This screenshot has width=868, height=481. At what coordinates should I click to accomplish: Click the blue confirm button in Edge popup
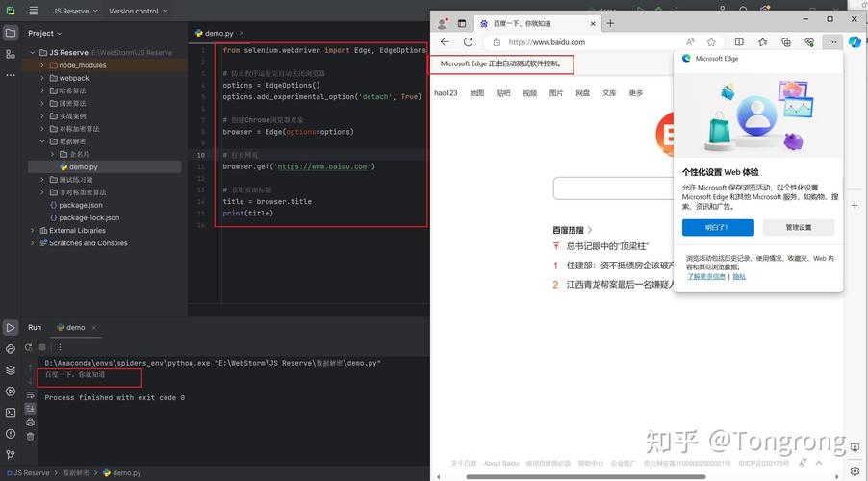[x=718, y=227]
